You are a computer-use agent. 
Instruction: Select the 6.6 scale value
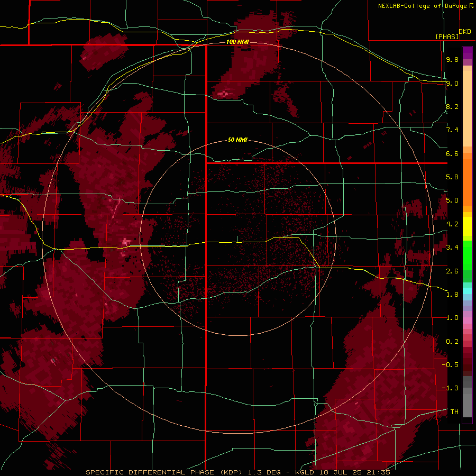452,153
